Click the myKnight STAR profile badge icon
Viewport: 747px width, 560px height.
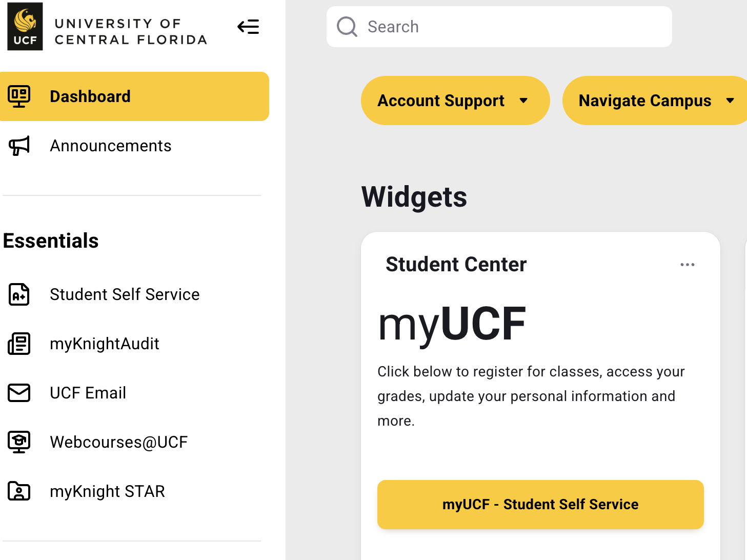(19, 491)
